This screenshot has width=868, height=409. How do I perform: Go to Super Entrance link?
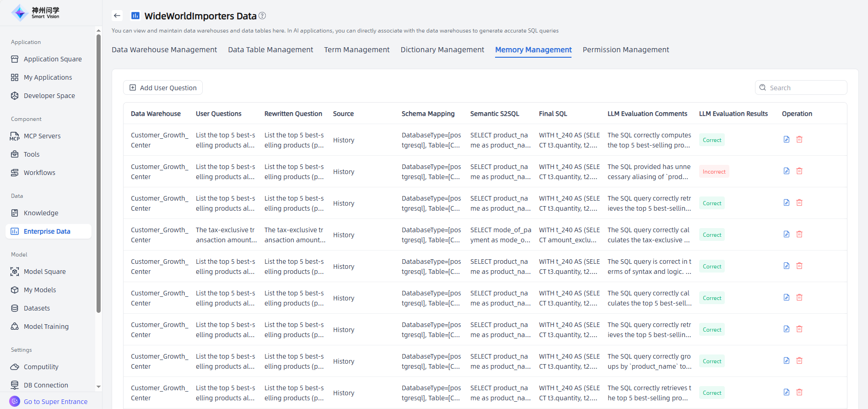click(55, 402)
